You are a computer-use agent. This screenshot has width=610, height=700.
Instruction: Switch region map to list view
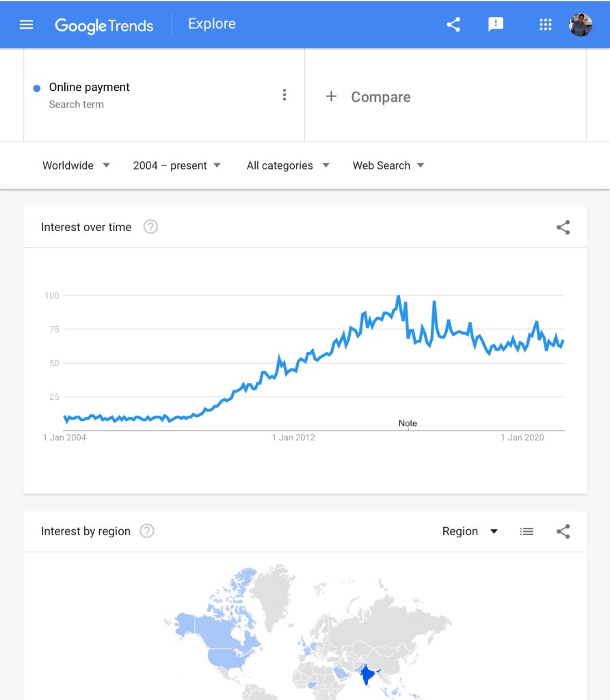point(527,531)
